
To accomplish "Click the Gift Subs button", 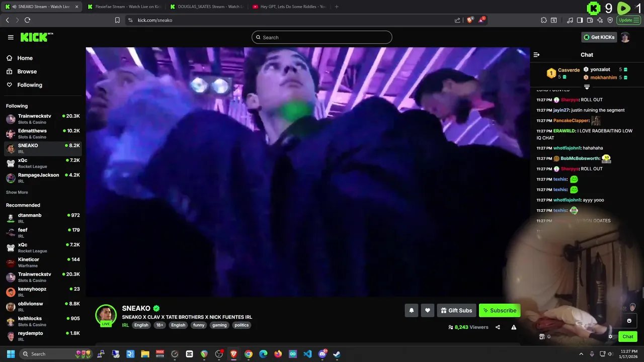I will coord(456,310).
